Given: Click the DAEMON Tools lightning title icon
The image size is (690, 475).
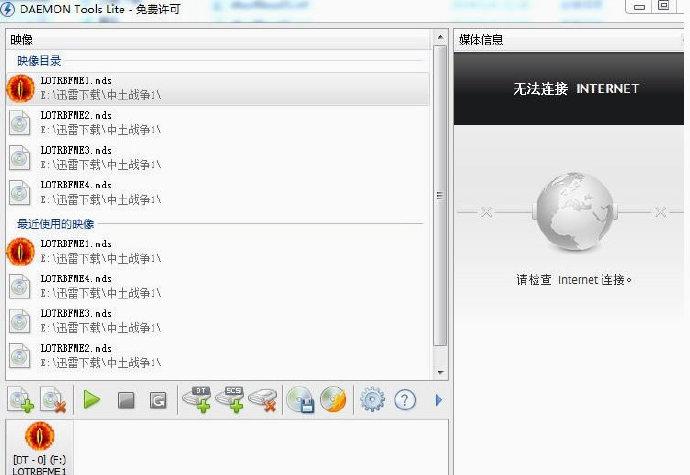Looking at the screenshot, I should 7,9.
